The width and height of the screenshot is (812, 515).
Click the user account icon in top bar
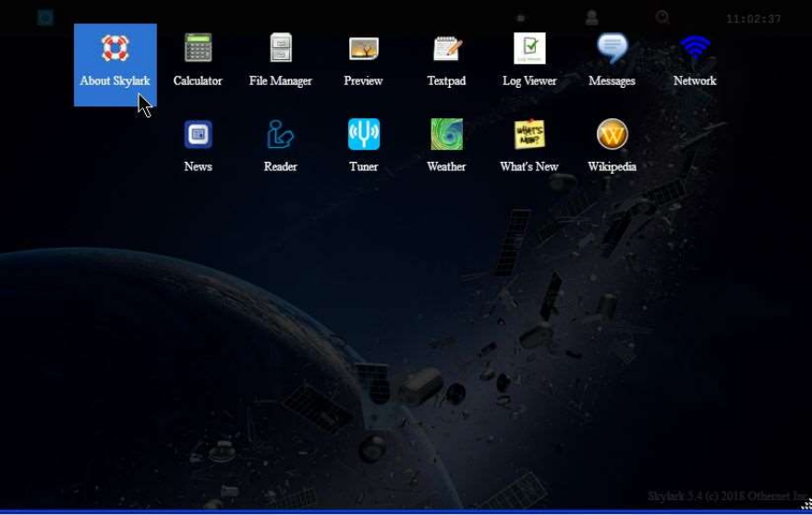(x=592, y=18)
